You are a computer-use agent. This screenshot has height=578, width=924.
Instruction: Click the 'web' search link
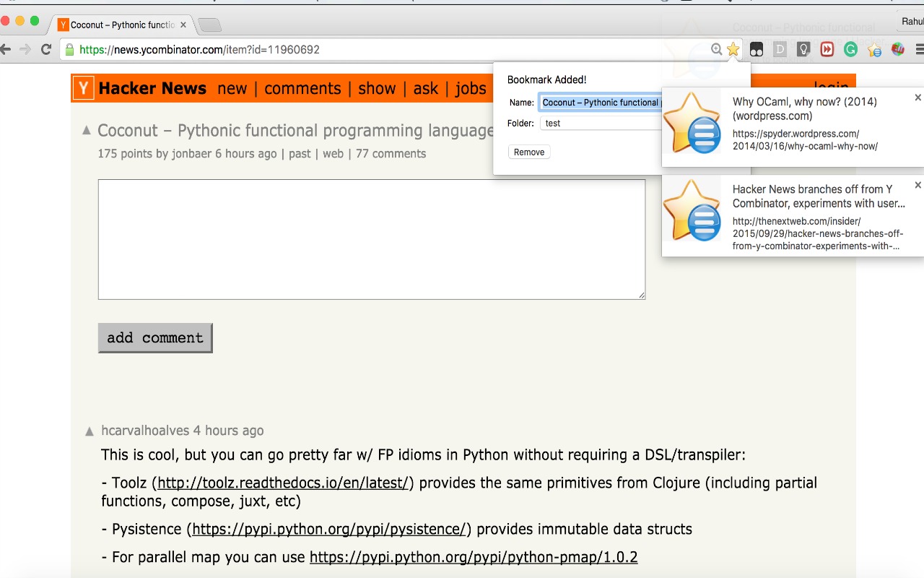[333, 153]
